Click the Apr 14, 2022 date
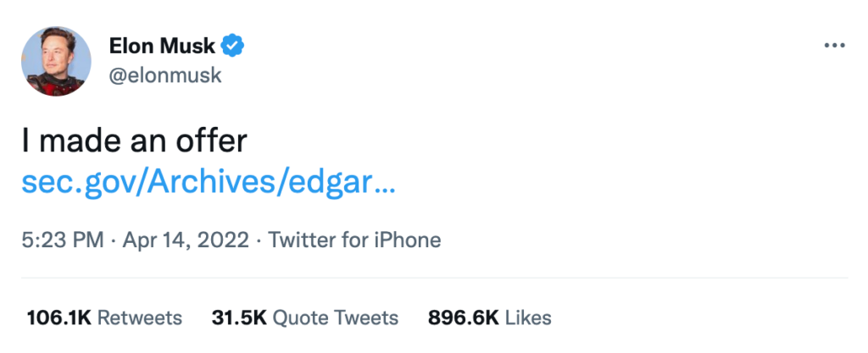Screen dimensions: 868x353 tap(186, 240)
